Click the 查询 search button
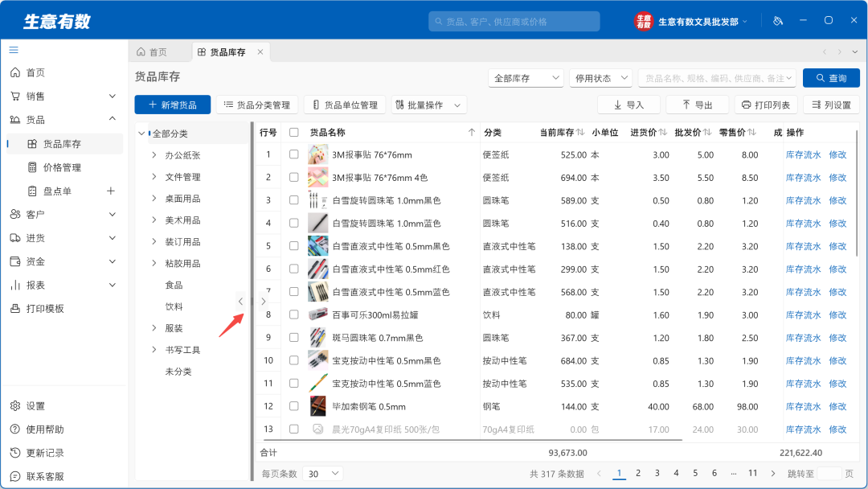 click(x=832, y=78)
